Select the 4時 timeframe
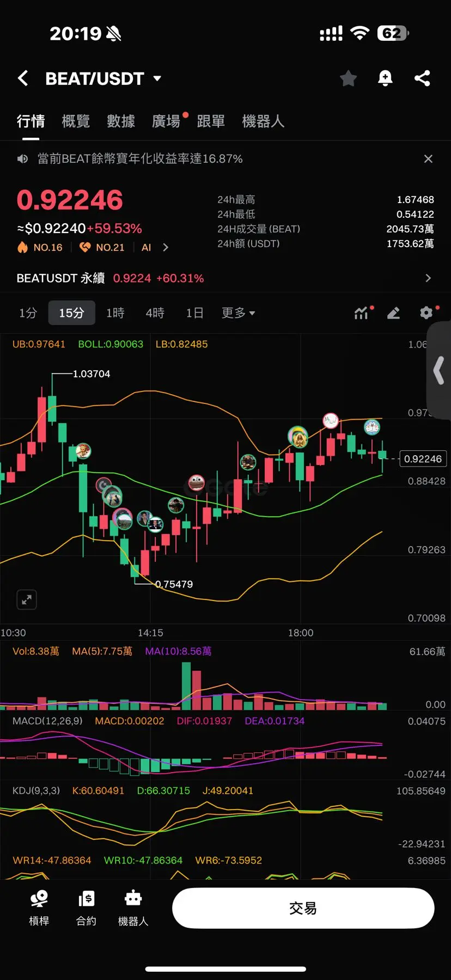Image resolution: width=451 pixels, height=980 pixels. click(x=155, y=313)
